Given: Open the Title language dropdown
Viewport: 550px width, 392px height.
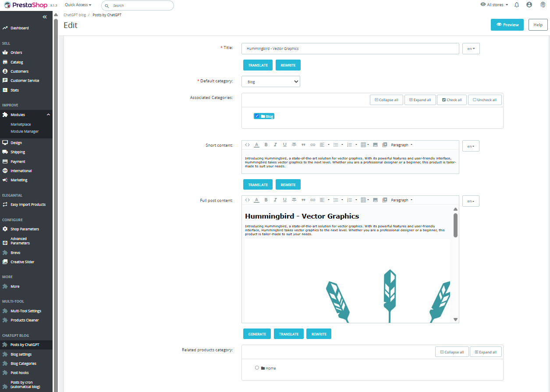Looking at the screenshot, I should point(471,49).
